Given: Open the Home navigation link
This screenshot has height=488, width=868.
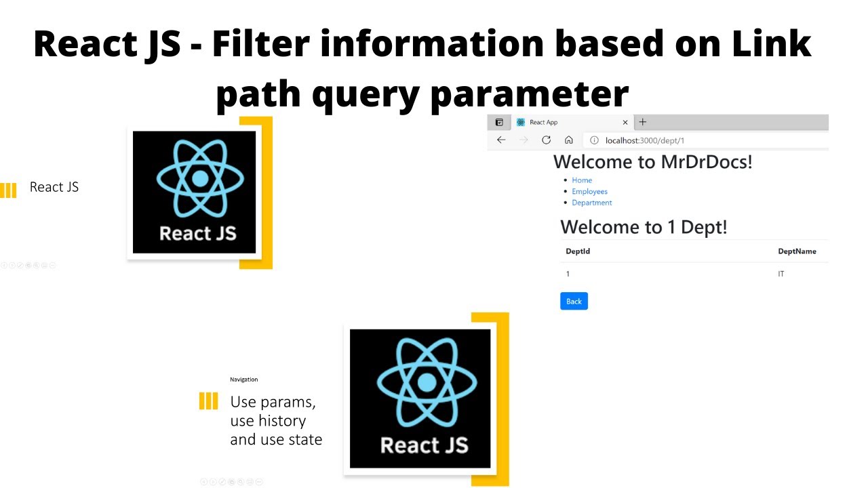Looking at the screenshot, I should click(x=582, y=180).
